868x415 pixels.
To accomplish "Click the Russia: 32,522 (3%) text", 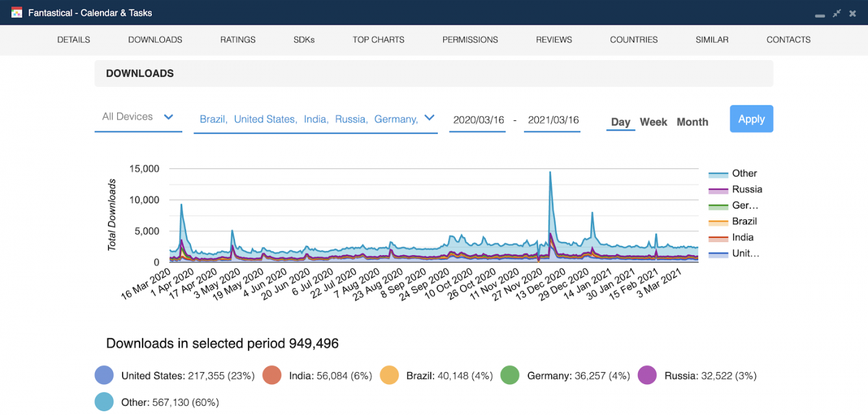I will [711, 375].
